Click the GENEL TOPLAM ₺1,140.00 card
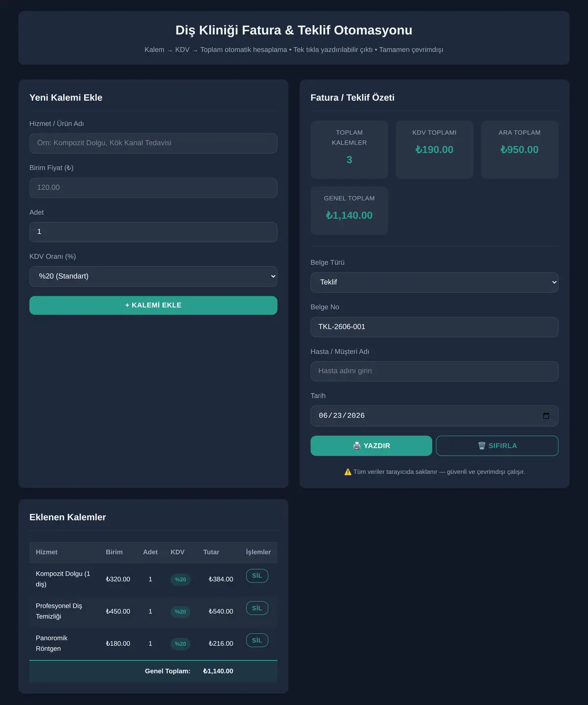This screenshot has height=705, width=588. [x=349, y=210]
